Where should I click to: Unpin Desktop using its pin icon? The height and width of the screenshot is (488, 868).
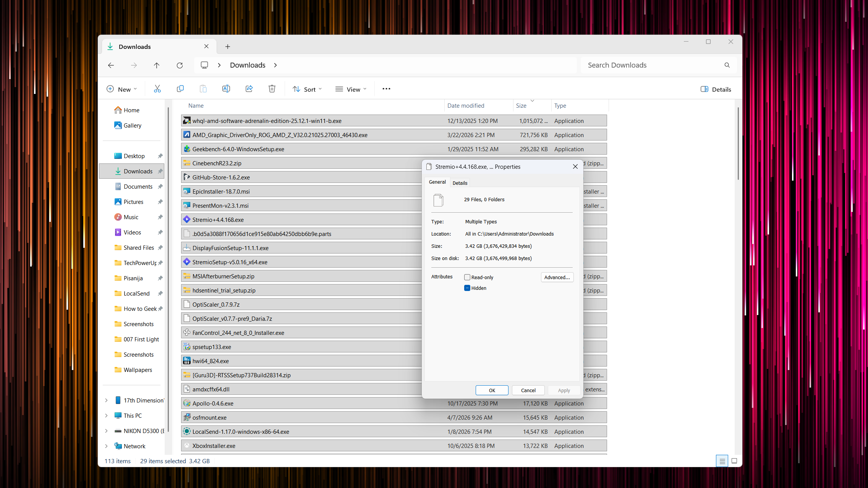point(160,156)
